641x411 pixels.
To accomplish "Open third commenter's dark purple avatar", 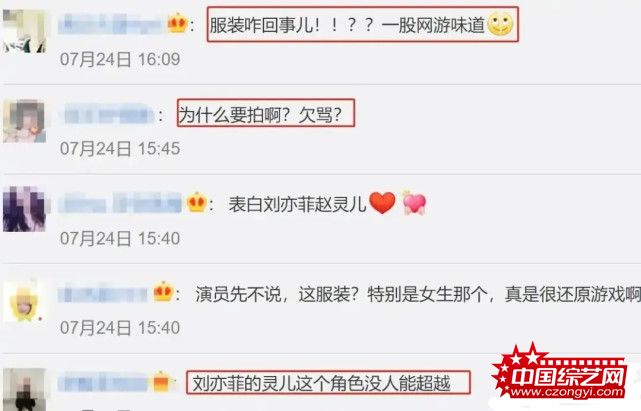I will pyautogui.click(x=24, y=210).
